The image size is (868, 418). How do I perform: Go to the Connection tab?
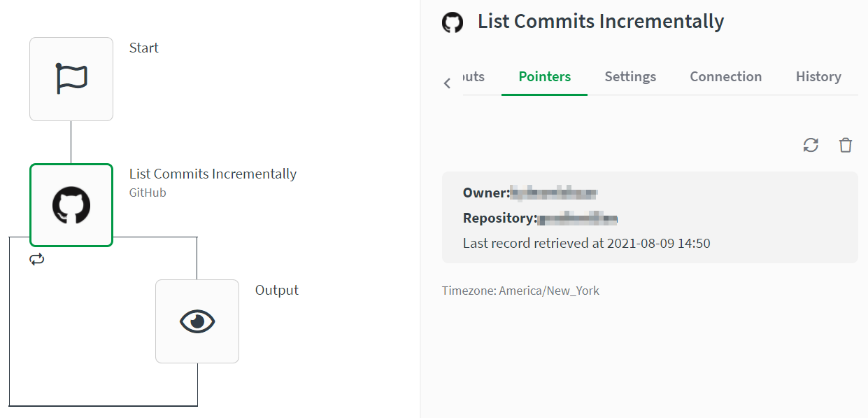point(725,77)
